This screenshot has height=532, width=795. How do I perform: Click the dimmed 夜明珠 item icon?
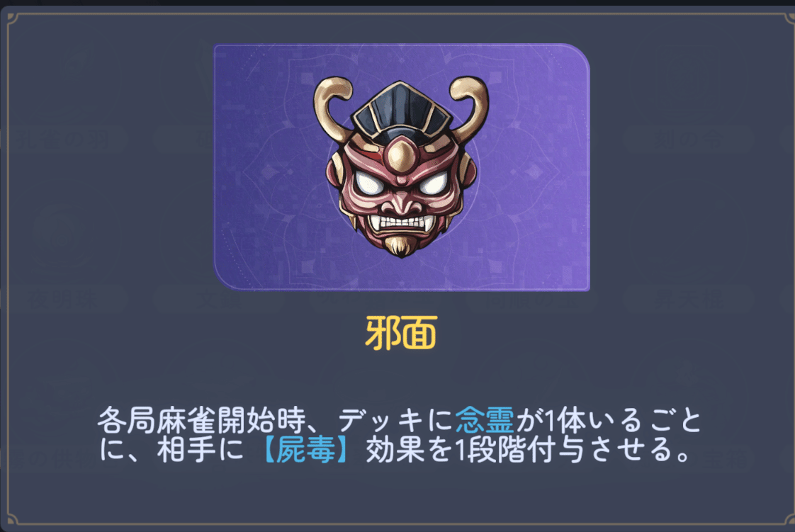64,234
